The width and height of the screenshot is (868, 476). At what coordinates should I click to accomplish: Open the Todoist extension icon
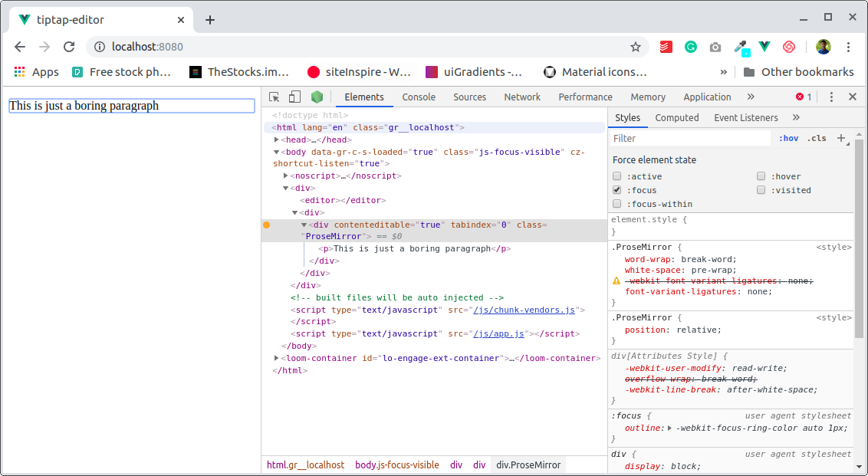(x=666, y=47)
